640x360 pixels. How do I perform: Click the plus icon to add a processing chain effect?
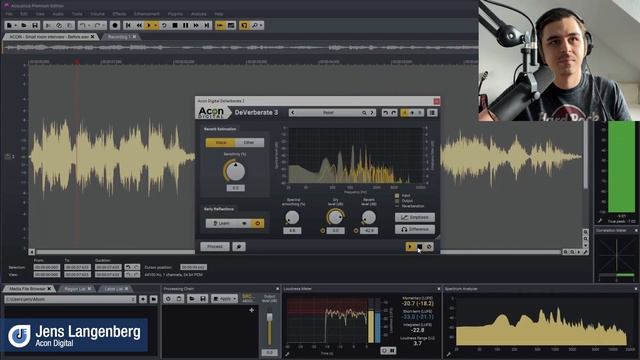coord(251,310)
